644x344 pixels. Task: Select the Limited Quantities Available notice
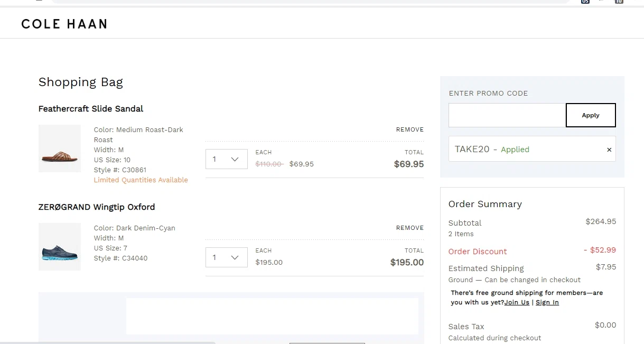pyautogui.click(x=141, y=180)
